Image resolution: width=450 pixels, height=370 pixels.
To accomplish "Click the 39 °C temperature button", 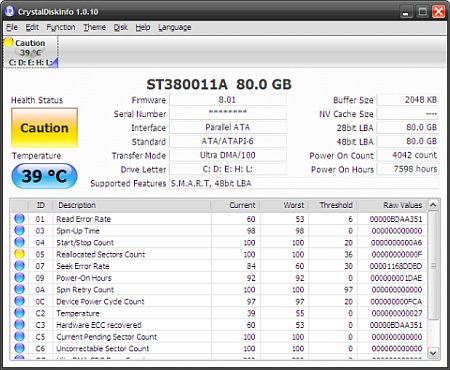I will click(44, 176).
